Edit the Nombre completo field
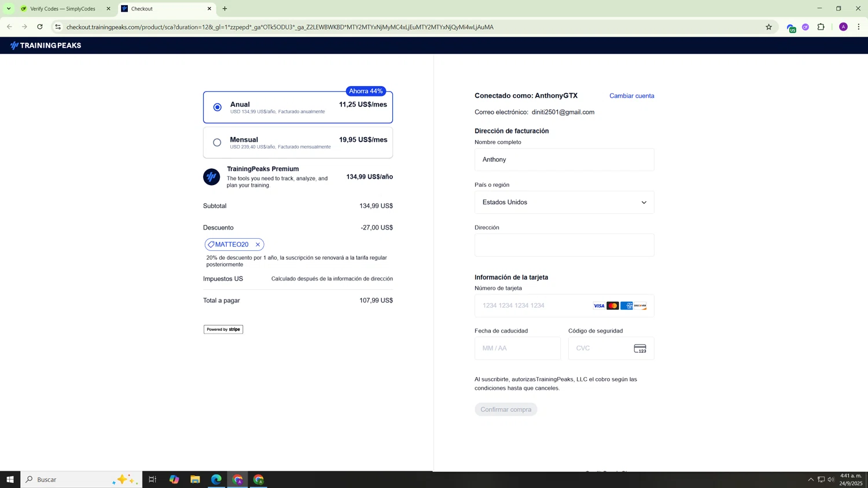Screen dimensions: 868x488 [x=564, y=160]
